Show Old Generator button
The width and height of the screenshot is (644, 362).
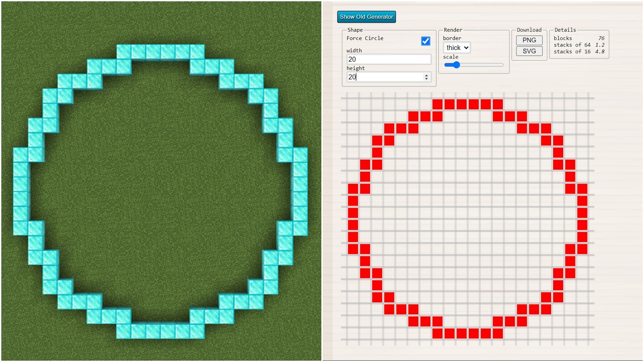pyautogui.click(x=366, y=16)
